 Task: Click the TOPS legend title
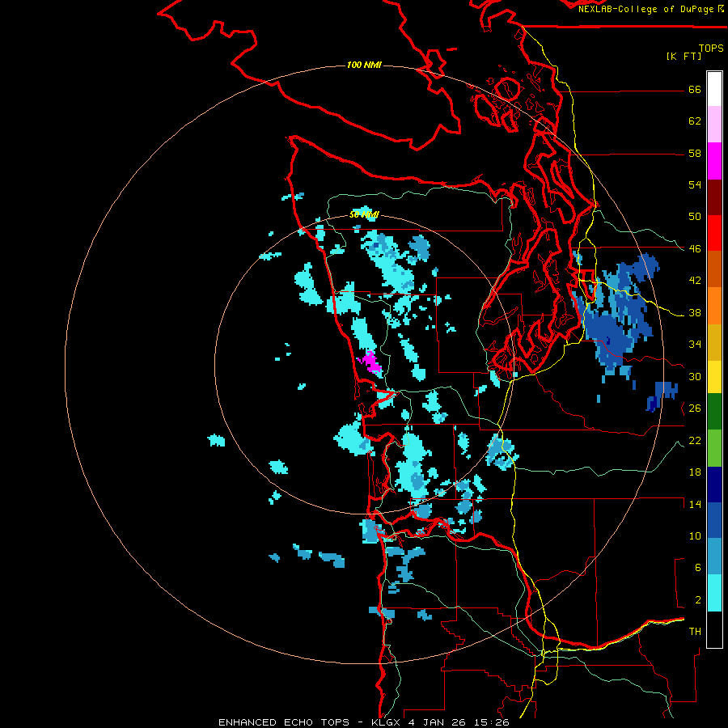pos(711,48)
